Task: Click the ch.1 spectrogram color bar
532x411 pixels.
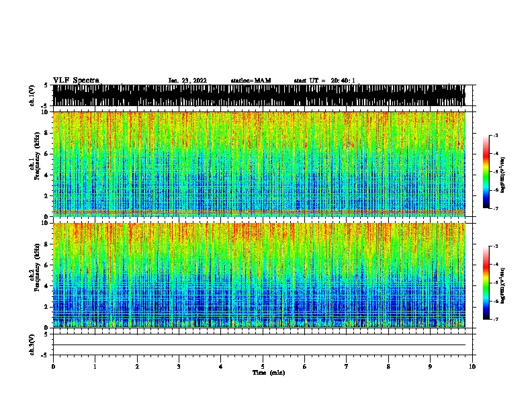Action: click(x=486, y=172)
